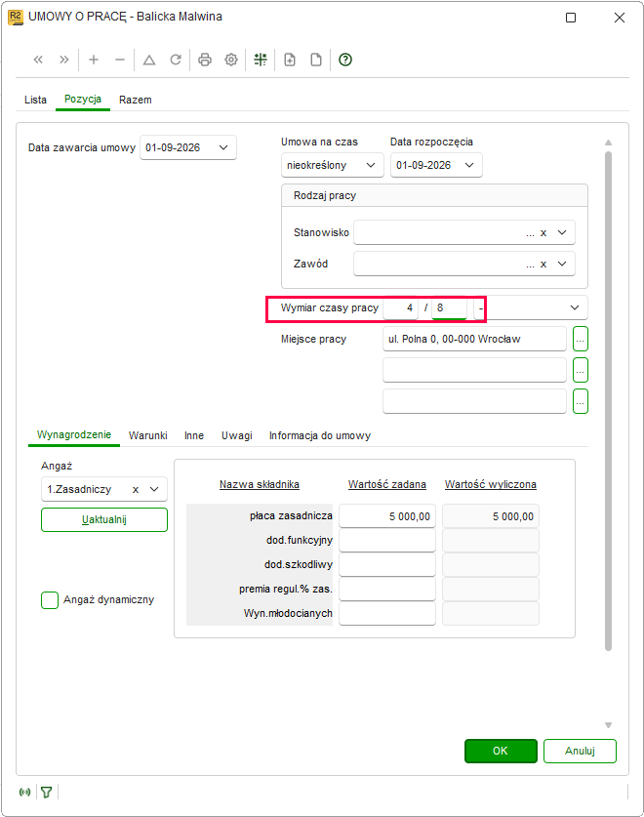
Task: Expand the Zawód dropdown arrow
Action: (562, 265)
